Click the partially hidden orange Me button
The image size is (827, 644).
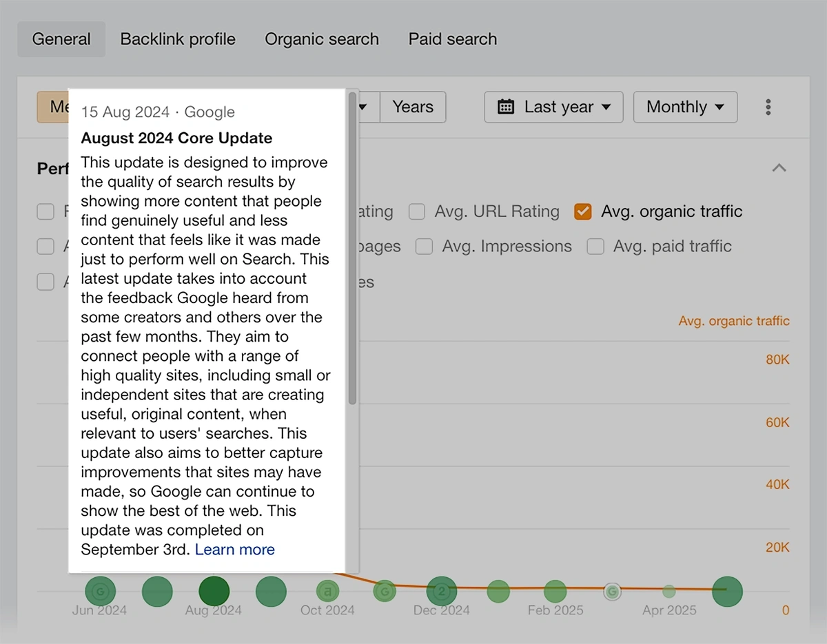click(53, 107)
